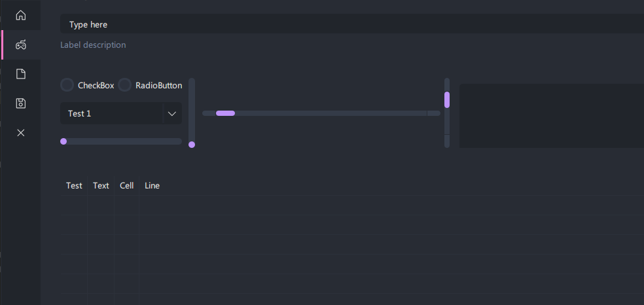Click the vertical slider's purple handle

[x=192, y=145]
